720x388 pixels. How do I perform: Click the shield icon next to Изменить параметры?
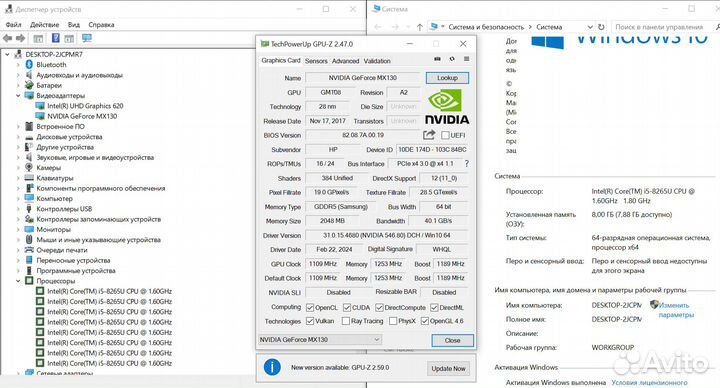[x=654, y=304]
